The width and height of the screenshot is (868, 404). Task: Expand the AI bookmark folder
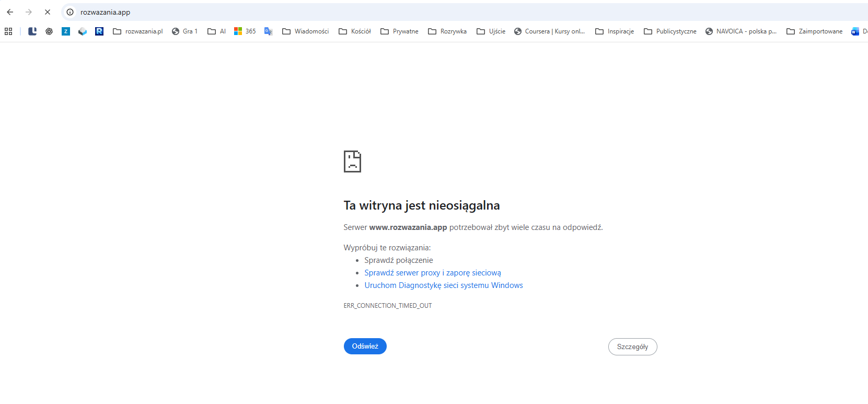[x=216, y=31]
